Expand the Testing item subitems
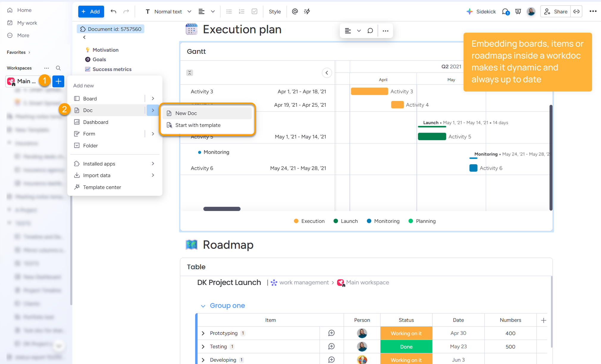Image resolution: width=601 pixels, height=364 pixels. (203, 346)
